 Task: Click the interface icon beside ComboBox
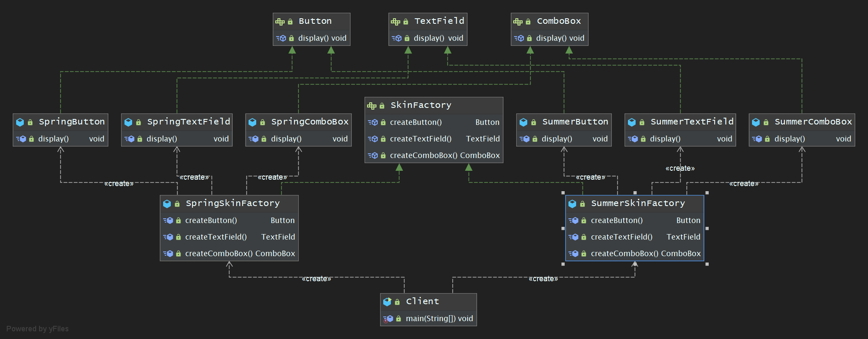pos(517,22)
